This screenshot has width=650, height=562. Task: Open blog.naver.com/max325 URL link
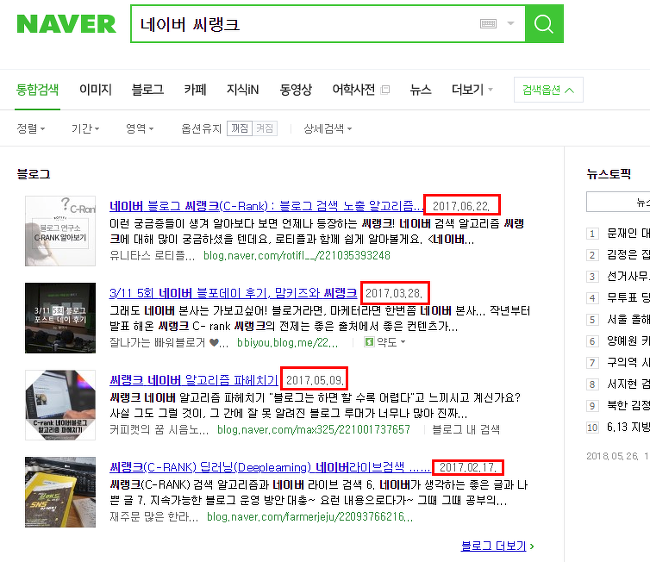[x=313, y=430]
